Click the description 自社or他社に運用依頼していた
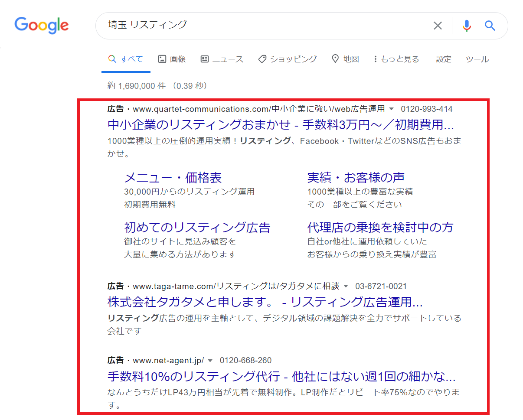 (x=367, y=241)
